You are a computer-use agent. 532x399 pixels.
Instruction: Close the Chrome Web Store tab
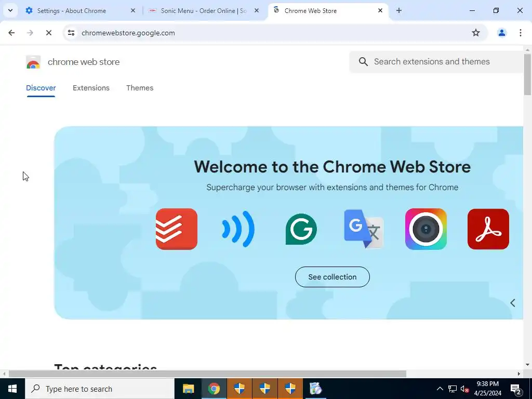tap(380, 10)
